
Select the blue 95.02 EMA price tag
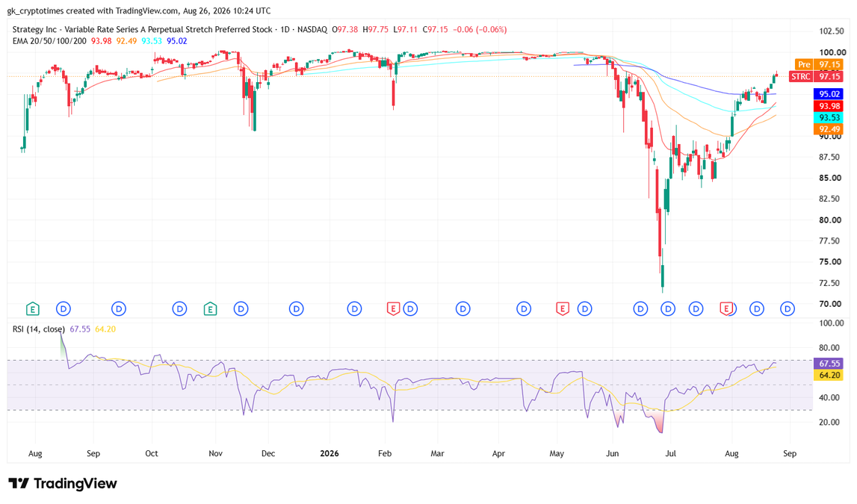(x=829, y=94)
